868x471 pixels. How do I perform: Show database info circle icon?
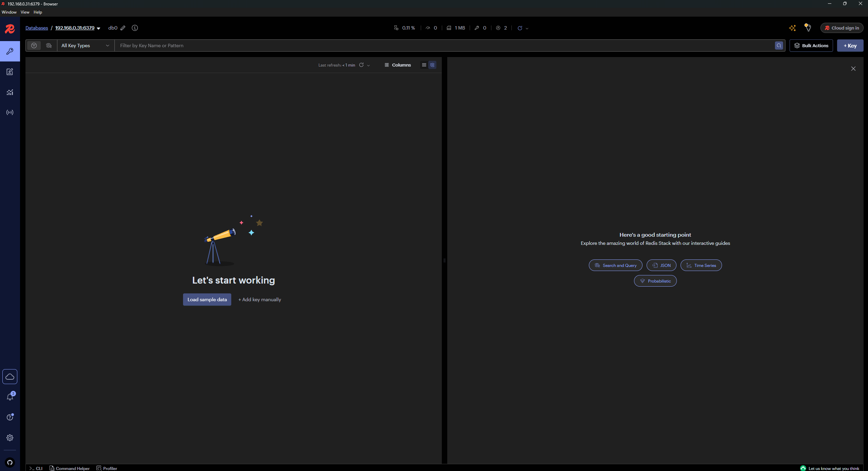135,28
